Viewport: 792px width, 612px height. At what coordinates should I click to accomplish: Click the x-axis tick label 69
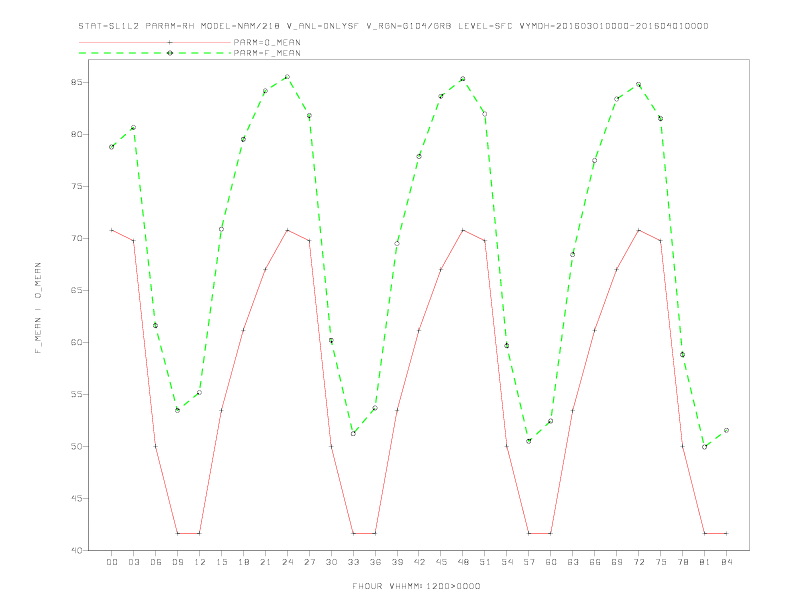coord(617,562)
